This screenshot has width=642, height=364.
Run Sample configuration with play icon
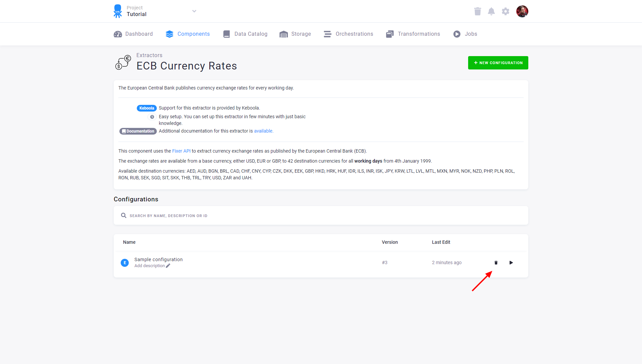[511, 263]
